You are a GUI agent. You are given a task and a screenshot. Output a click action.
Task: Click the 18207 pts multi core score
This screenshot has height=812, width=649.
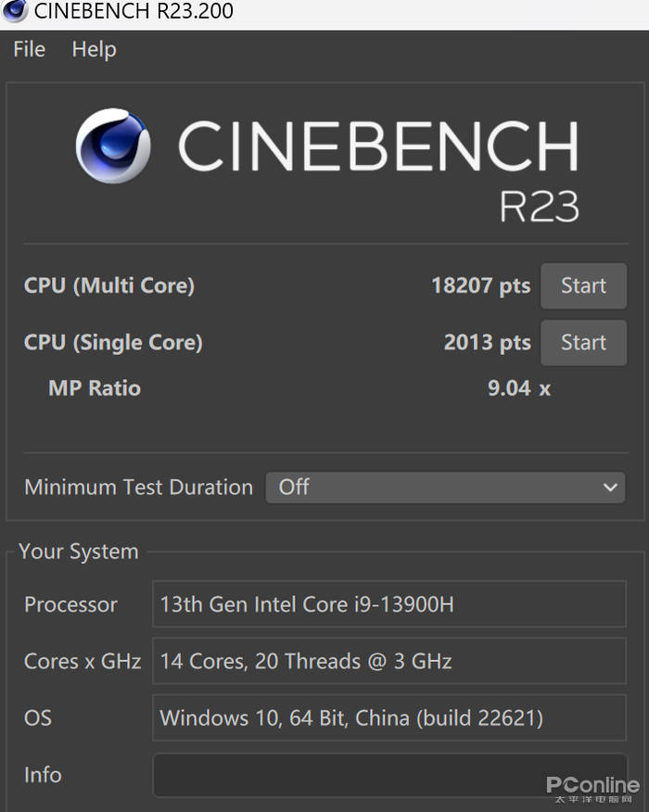[x=480, y=285]
